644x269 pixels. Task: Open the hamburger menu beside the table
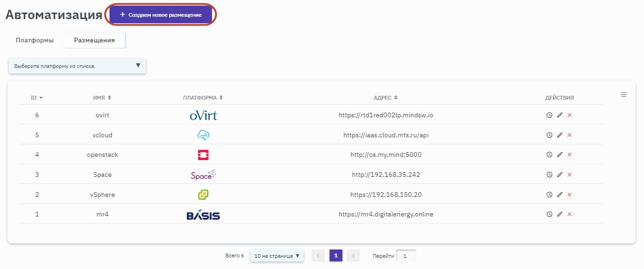pos(623,95)
